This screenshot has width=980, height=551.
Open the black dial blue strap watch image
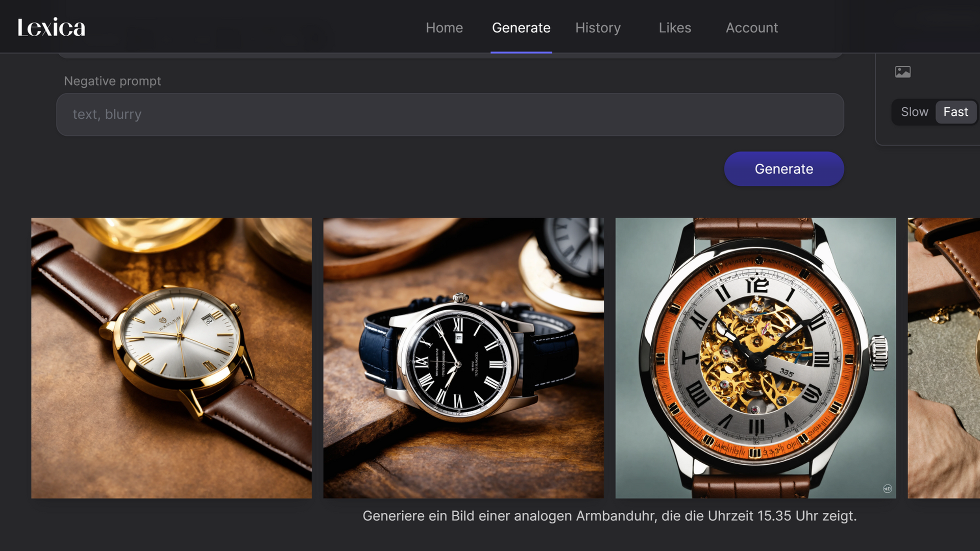click(463, 358)
